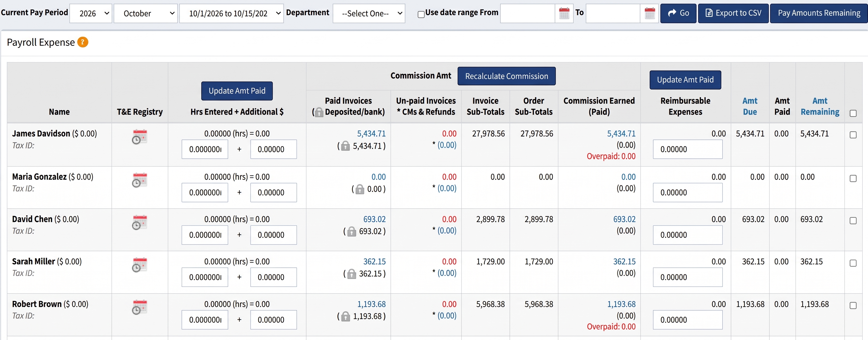Open the Department Select One dropdown

[369, 14]
